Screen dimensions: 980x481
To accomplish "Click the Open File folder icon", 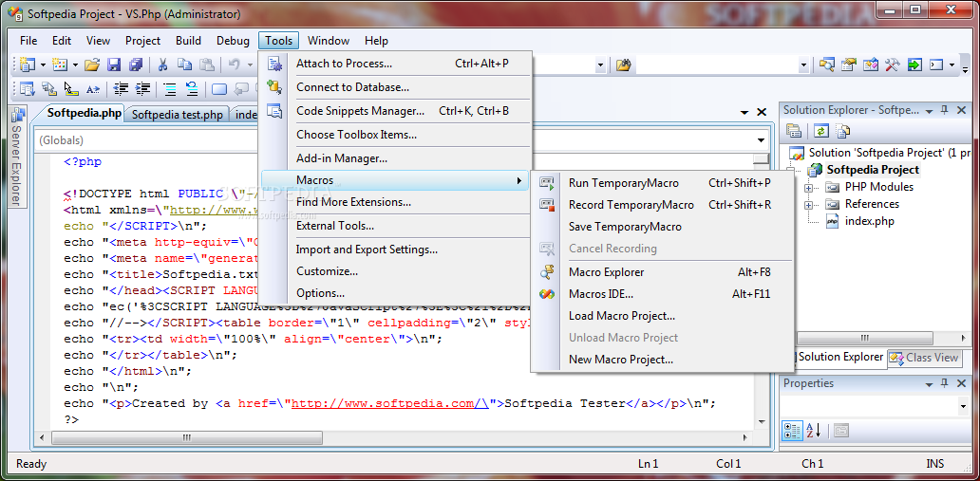I will (x=92, y=65).
